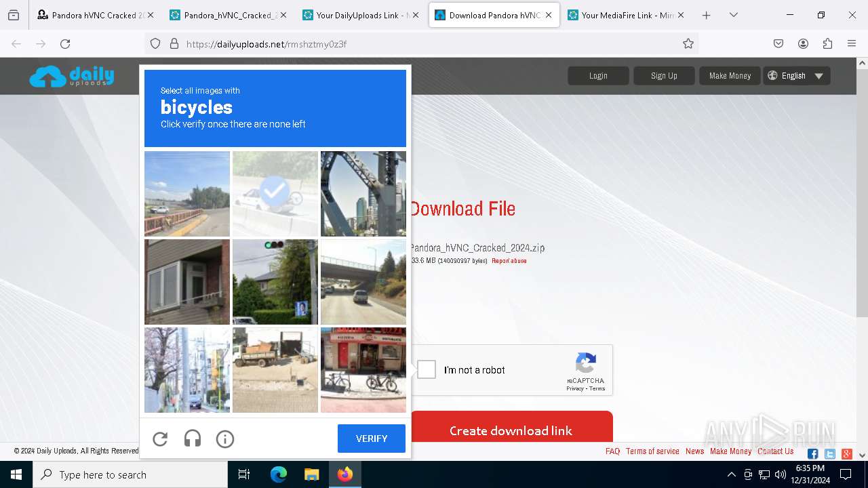This screenshot has height=488, width=868.
Task: Open the Firefox View button
Action: click(x=14, y=15)
